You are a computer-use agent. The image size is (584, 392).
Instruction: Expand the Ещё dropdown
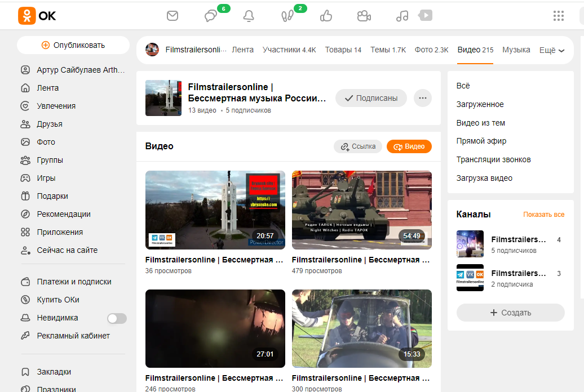[x=552, y=50]
